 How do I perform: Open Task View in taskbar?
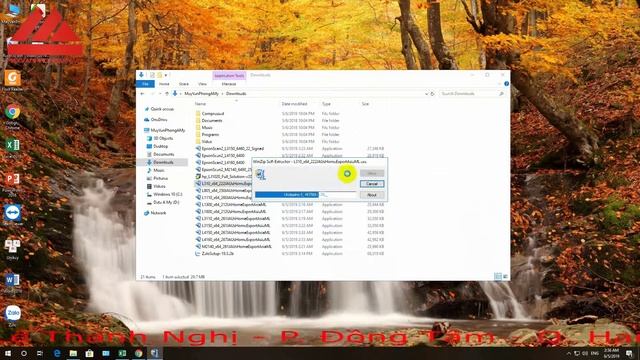40,353
